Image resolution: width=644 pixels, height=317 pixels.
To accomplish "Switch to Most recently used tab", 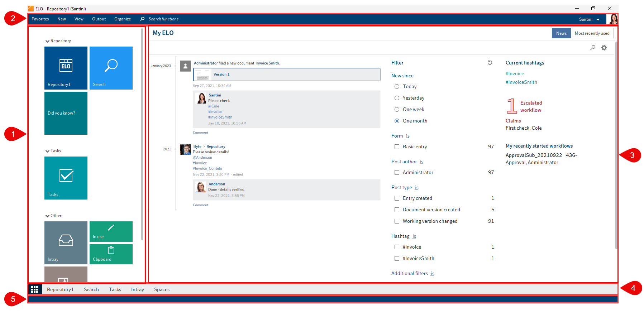I will point(592,33).
